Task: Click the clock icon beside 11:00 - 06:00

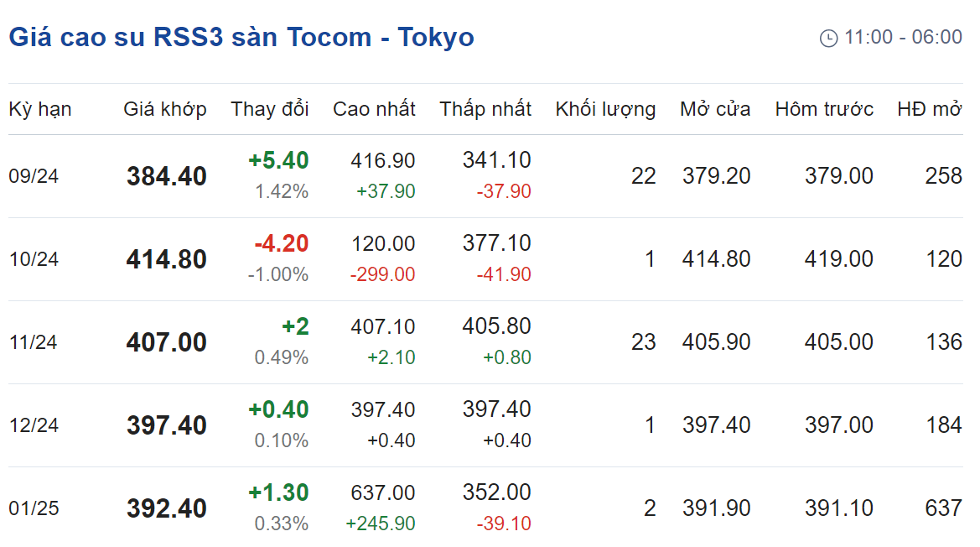Action: pyautogui.click(x=828, y=38)
